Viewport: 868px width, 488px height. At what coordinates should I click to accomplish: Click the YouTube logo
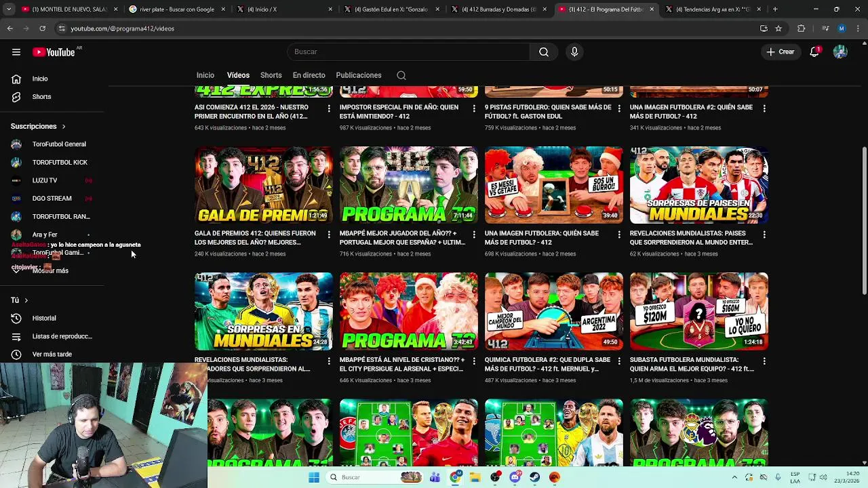coord(54,52)
